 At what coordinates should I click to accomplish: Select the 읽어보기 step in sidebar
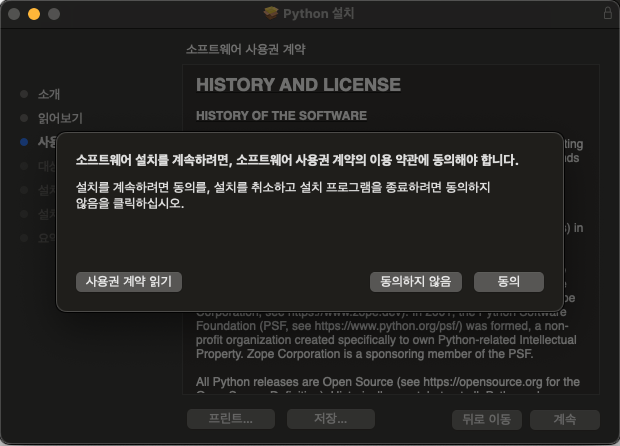pos(60,118)
